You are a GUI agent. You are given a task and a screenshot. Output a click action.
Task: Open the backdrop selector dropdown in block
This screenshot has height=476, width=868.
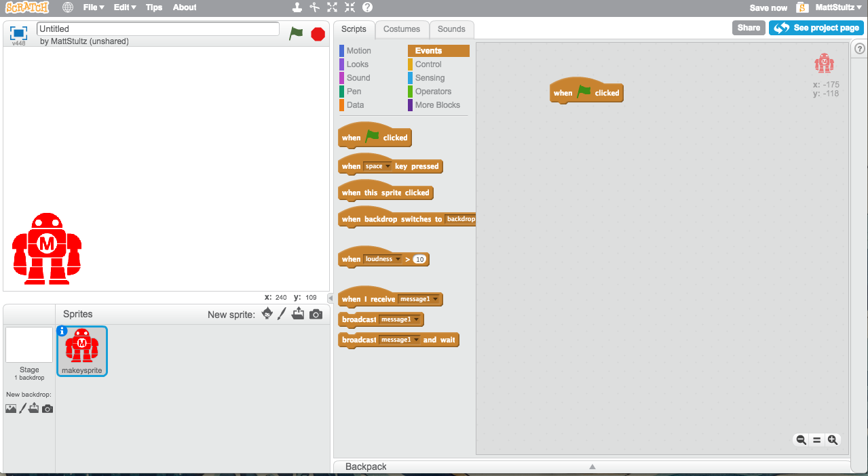[x=460, y=219]
